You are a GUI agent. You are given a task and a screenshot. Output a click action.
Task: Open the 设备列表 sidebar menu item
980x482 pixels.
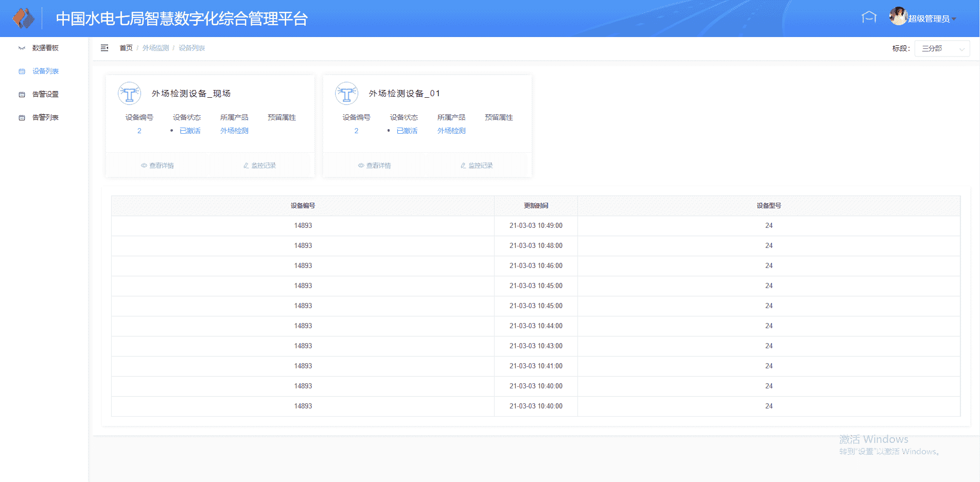coord(45,71)
